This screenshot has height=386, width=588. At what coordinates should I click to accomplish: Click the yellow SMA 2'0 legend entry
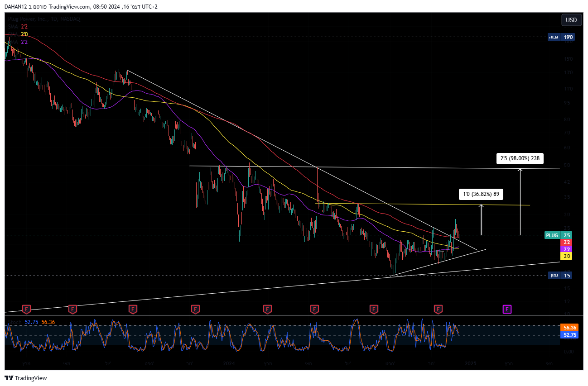(18, 34)
